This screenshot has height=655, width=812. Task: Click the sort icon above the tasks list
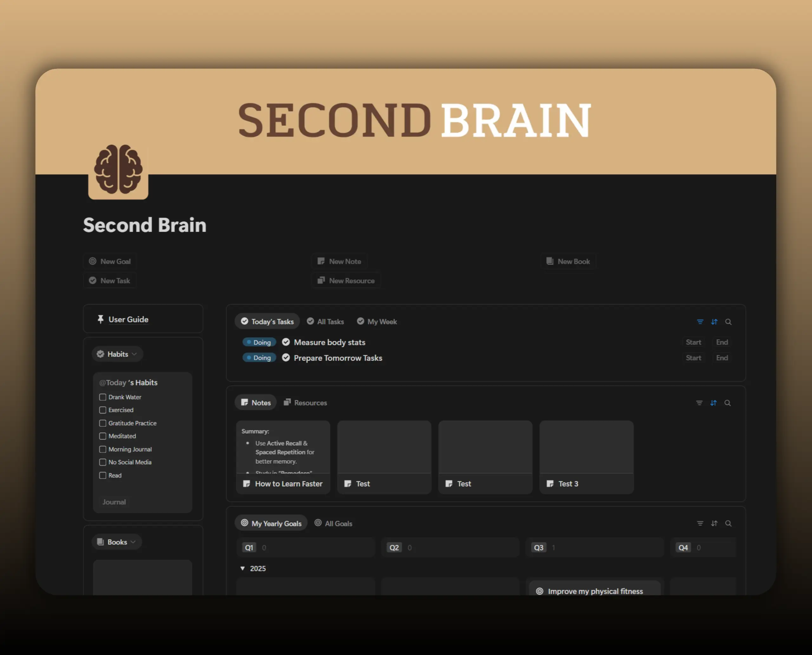(x=714, y=322)
